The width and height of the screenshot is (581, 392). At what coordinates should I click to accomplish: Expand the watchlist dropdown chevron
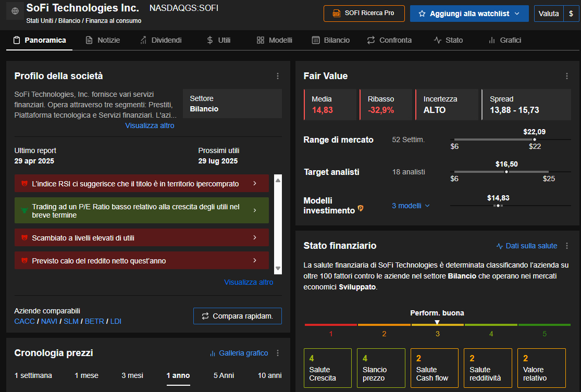pos(517,14)
